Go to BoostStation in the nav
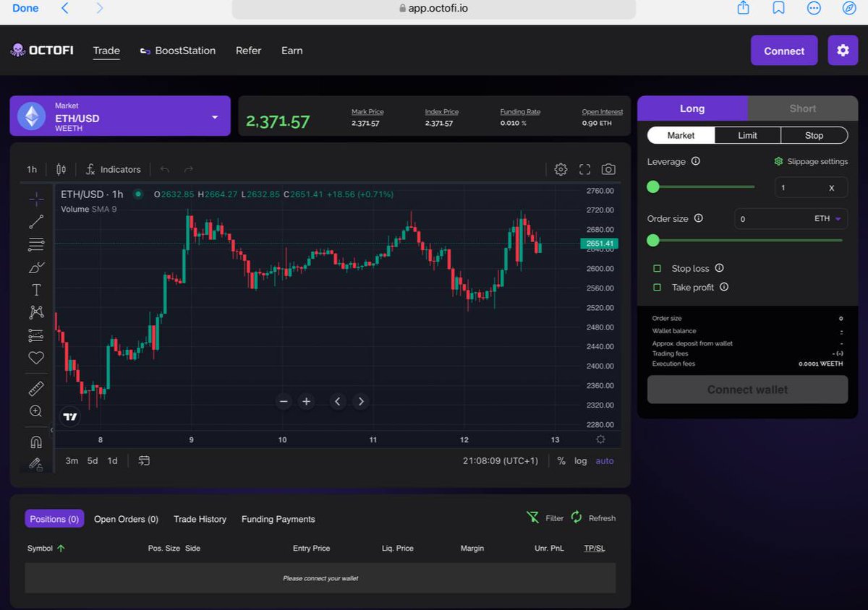Image resolution: width=868 pixels, height=610 pixels. pos(178,51)
